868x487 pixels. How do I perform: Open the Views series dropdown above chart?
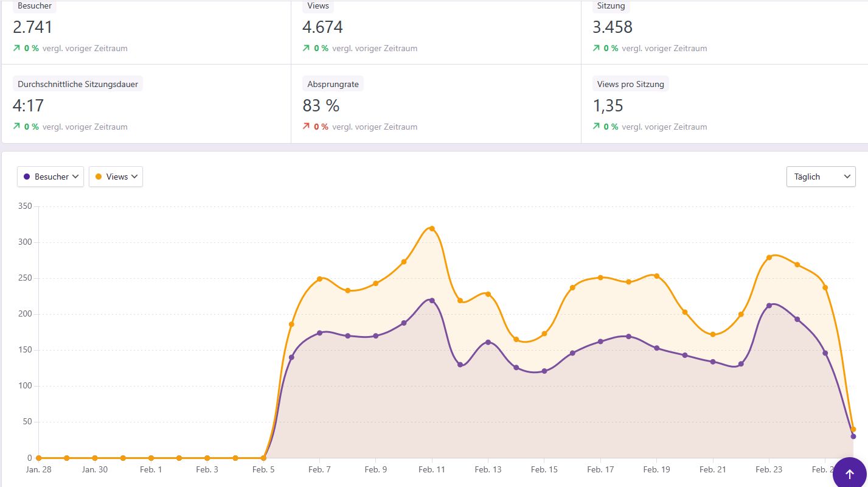point(116,177)
